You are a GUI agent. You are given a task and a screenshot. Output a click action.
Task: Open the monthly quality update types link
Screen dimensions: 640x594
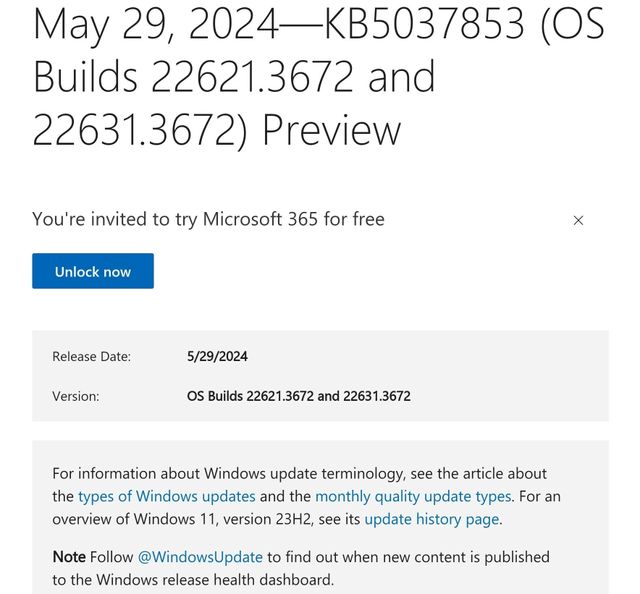413,496
